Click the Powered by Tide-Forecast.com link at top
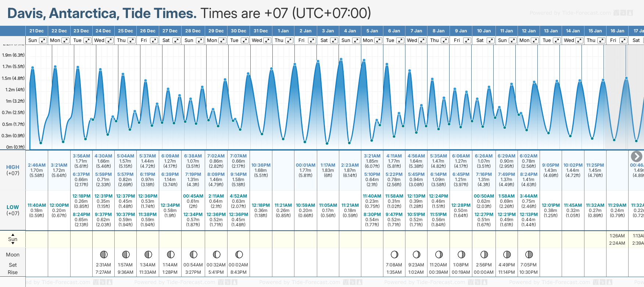This screenshot has height=287, width=644. (570, 13)
